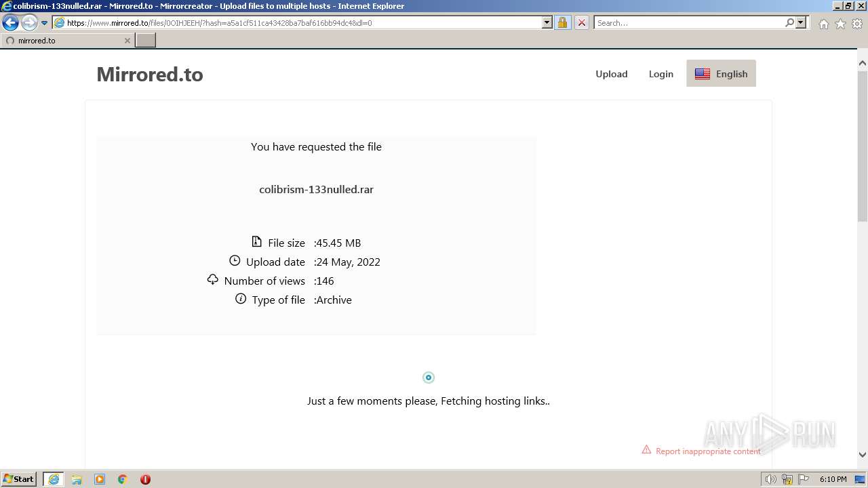Click the colibrism-133nulled.rar file name
The height and width of the screenshot is (488, 868).
tap(316, 189)
